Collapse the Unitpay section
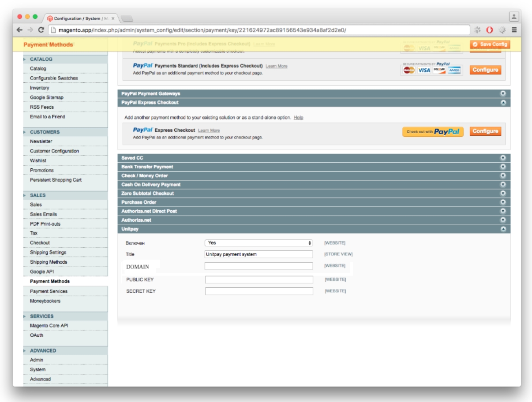Viewport: 532px width, 402px height. point(502,229)
